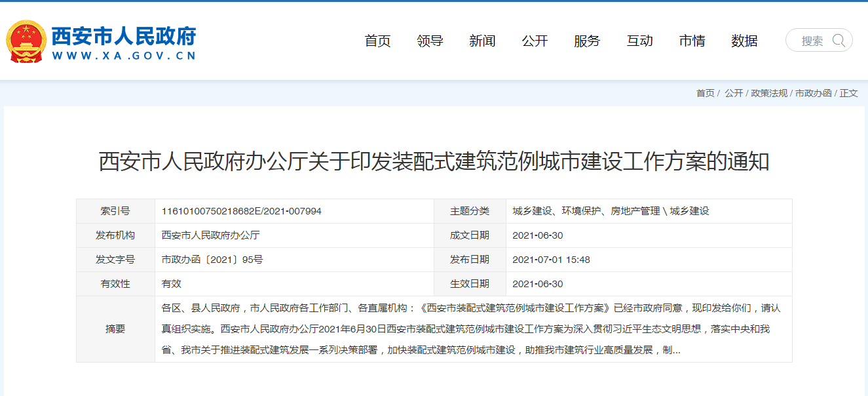
Task: Open 政策法规 breadcrumb link
Action: (769, 93)
